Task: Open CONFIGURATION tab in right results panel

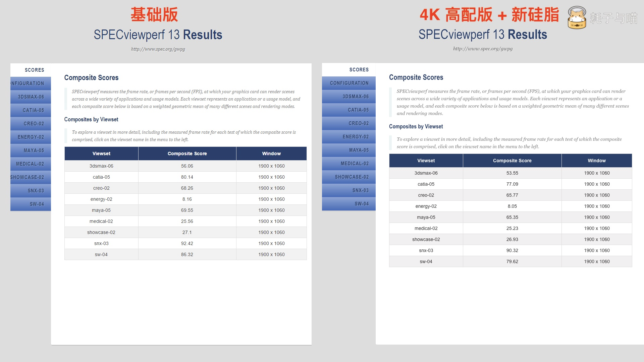Action: [x=349, y=83]
